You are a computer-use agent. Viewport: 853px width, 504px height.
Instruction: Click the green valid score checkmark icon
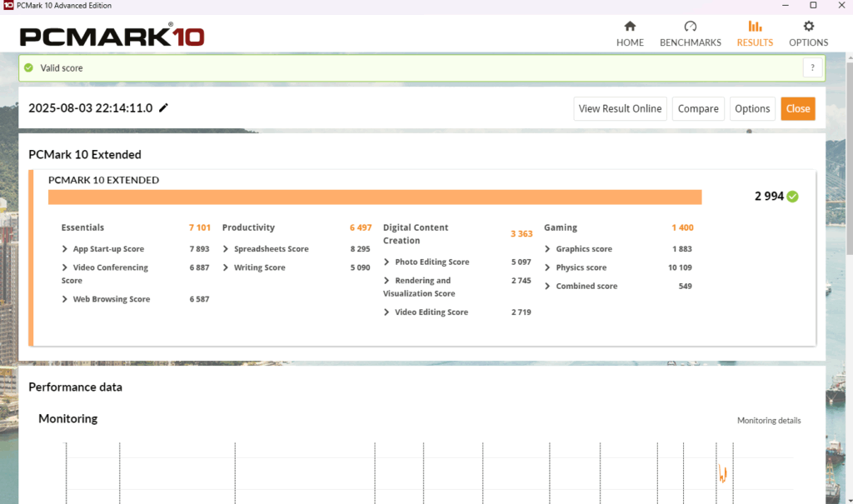coord(29,68)
